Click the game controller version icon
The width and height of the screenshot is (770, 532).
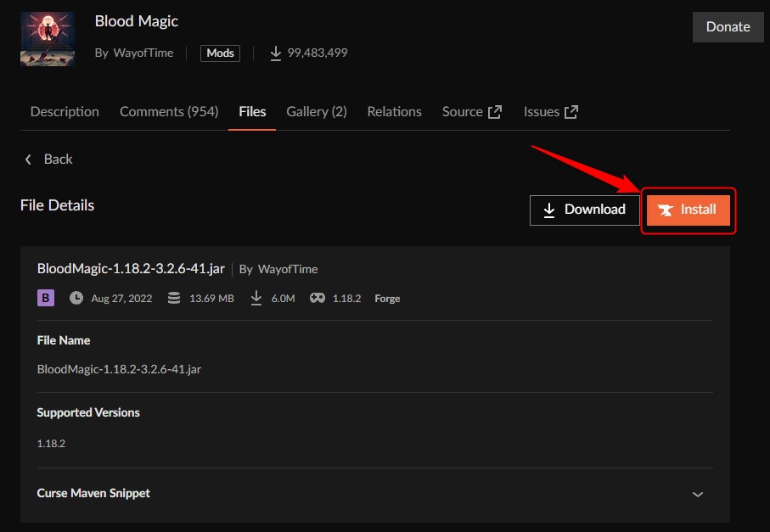(318, 298)
